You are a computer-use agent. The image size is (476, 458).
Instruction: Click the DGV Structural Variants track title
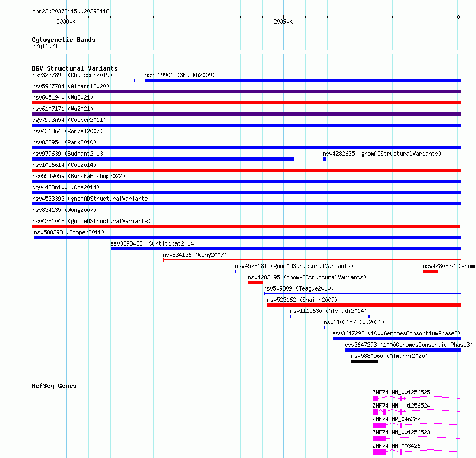[x=75, y=68]
